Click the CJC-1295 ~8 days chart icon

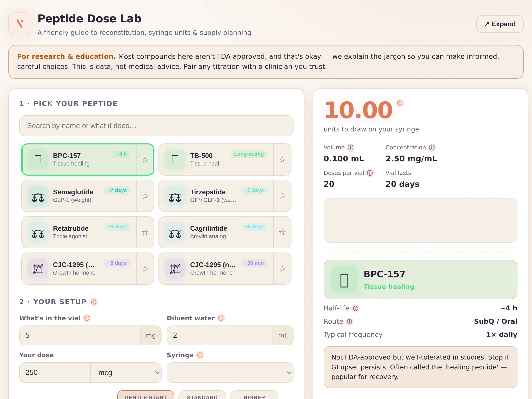[38, 269]
